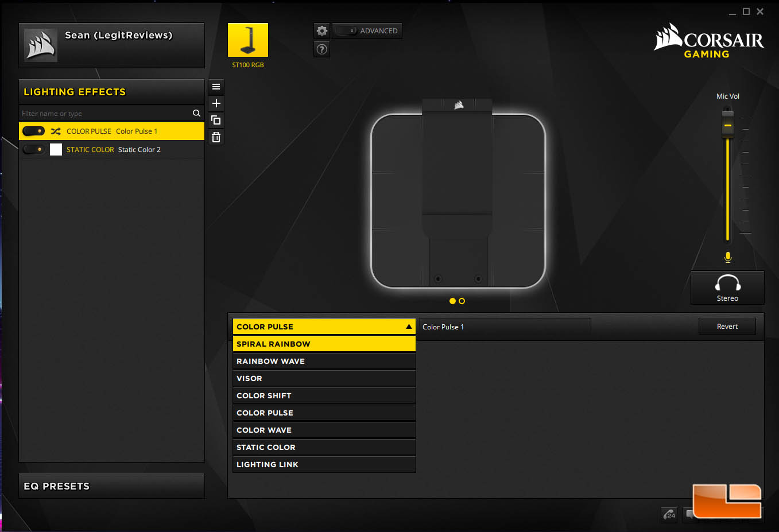This screenshot has width=779, height=532.
Task: Choose Spiral Rainbow from effect list
Action: click(x=324, y=344)
